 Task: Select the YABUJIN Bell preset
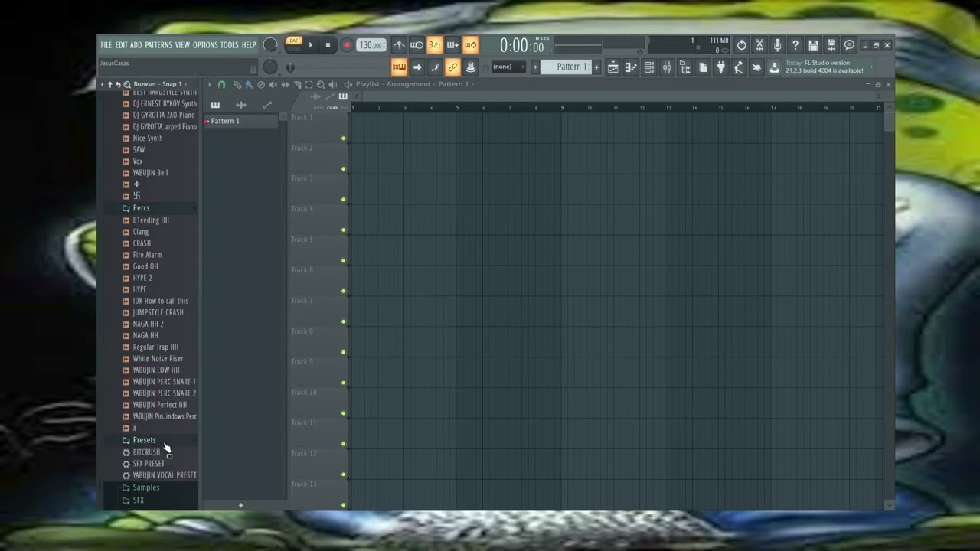tap(150, 173)
